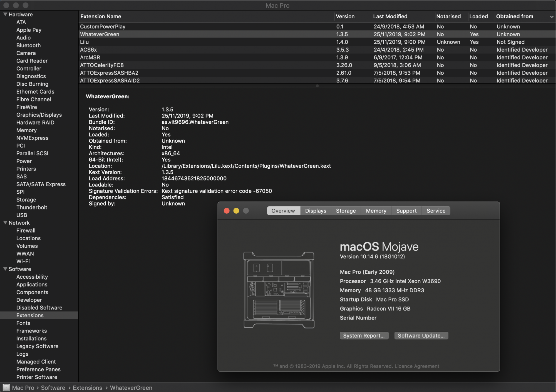Viewport: 556px width, 392px height.
Task: Open the Storage tab in About This Mac
Action: click(x=346, y=211)
